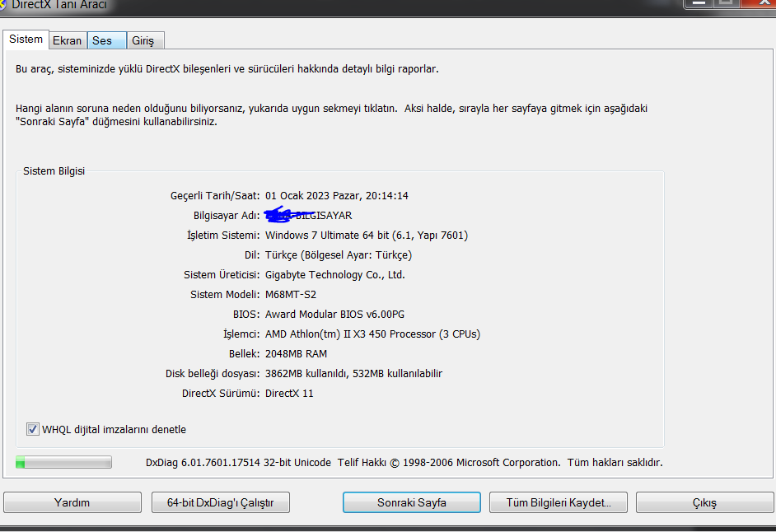The image size is (776, 532).
Task: Run 64-bit DxDiag'ı Çalıştır button
Action: [x=220, y=502]
